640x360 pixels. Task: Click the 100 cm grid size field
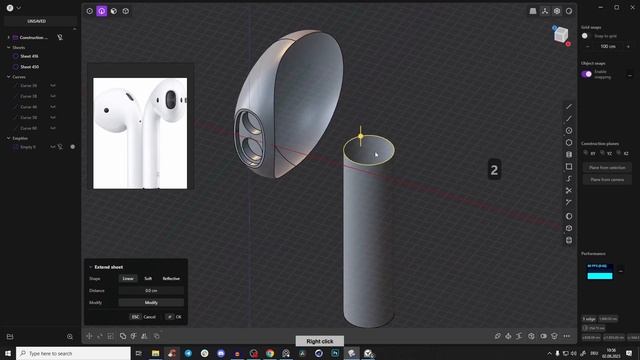(x=608, y=47)
